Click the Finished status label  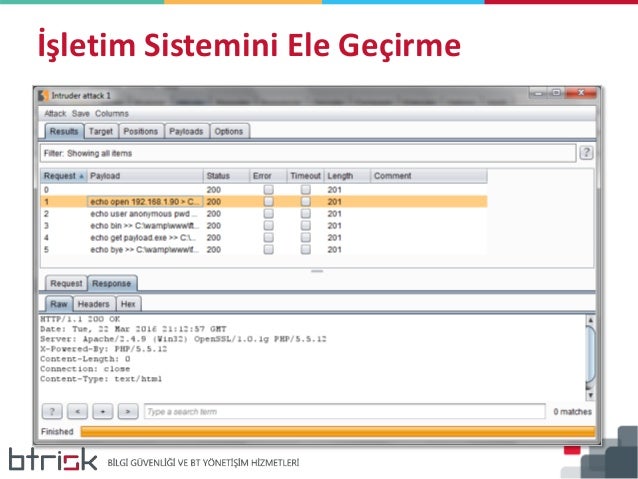click(x=57, y=431)
